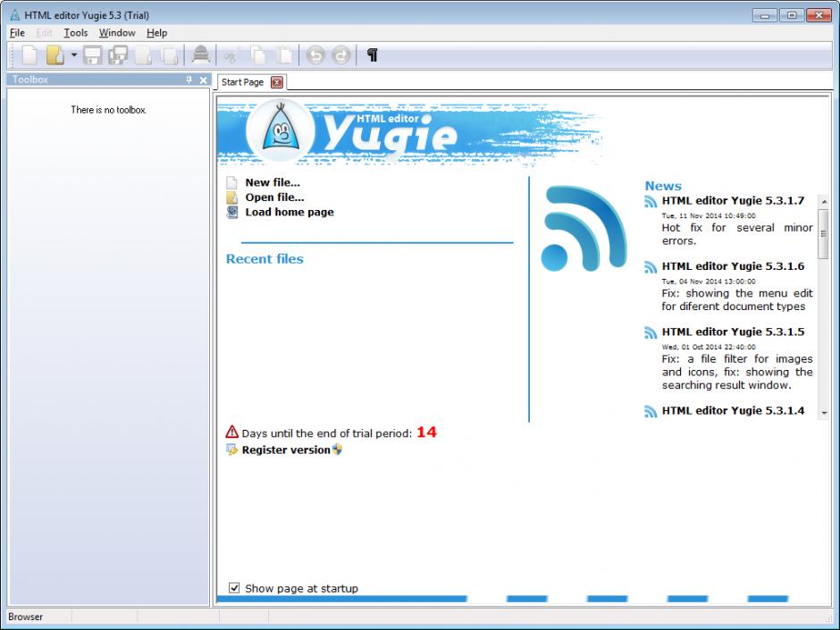This screenshot has width=840, height=630.
Task: Click the Undo toolbar icon
Action: tap(315, 55)
